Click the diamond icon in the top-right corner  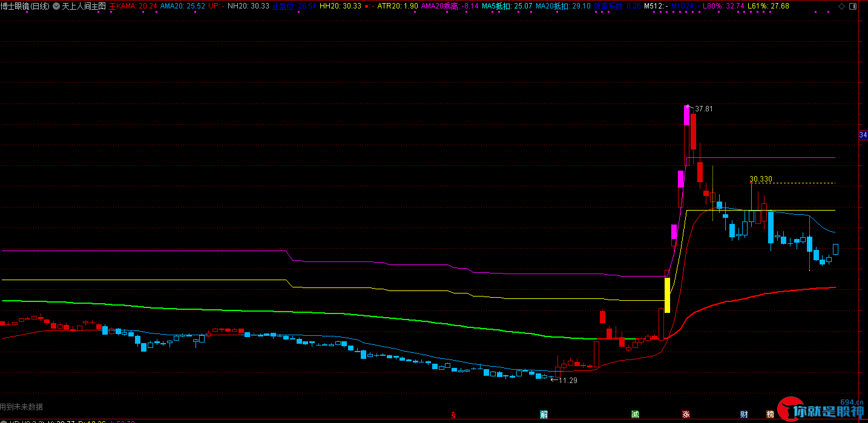pos(841,5)
